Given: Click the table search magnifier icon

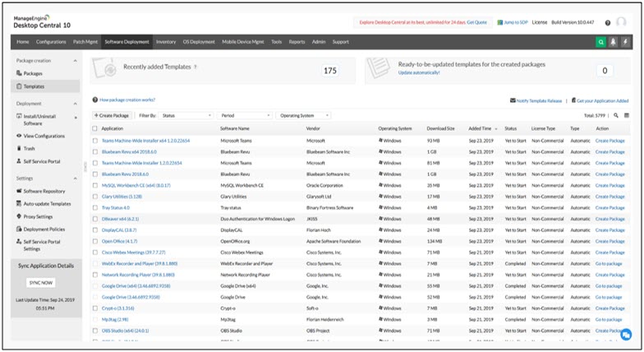Looking at the screenshot, I should 616,115.
